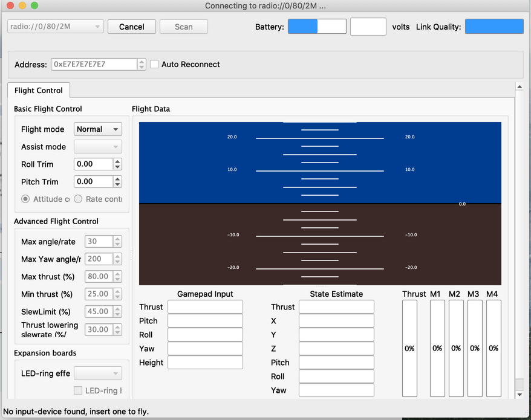This screenshot has width=531, height=420.
Task: Decrease Pitch Trim with down arrow
Action: pos(117,184)
